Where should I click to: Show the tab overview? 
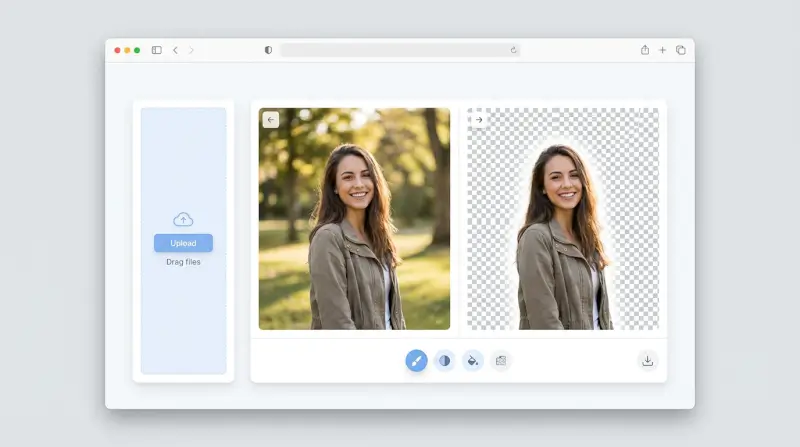pyautogui.click(x=681, y=50)
